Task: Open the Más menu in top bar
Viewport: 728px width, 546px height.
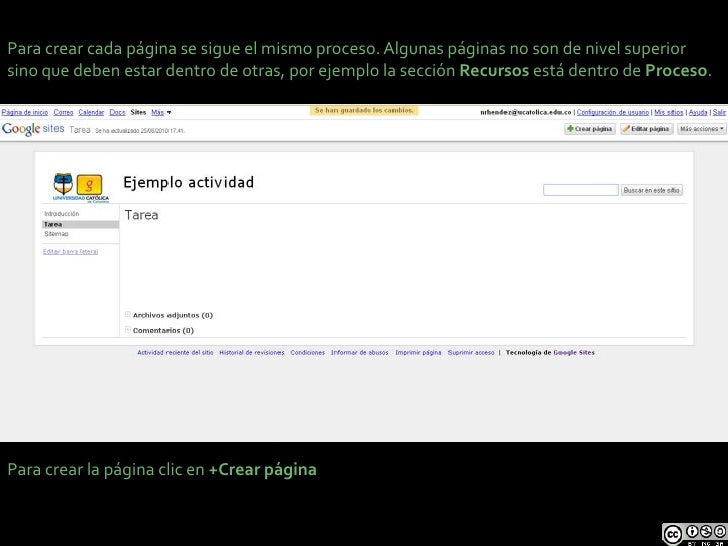Action: point(161,112)
